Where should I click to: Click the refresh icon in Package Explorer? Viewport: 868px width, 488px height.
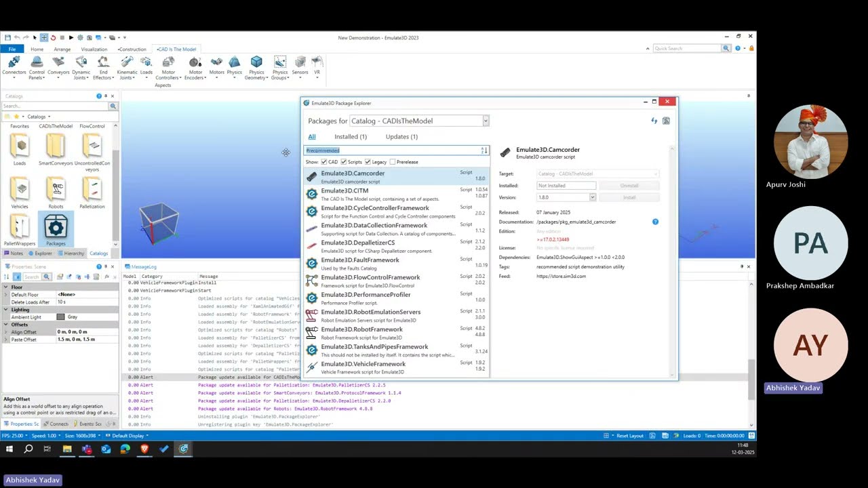click(x=654, y=121)
